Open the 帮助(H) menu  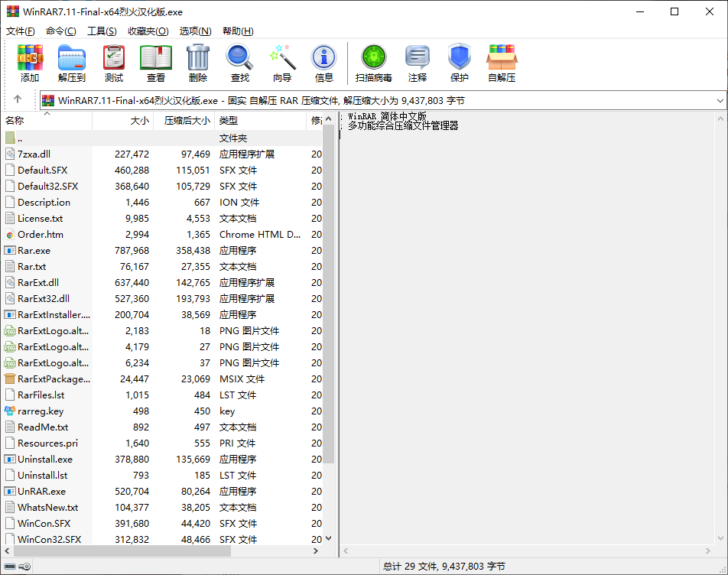[238, 31]
